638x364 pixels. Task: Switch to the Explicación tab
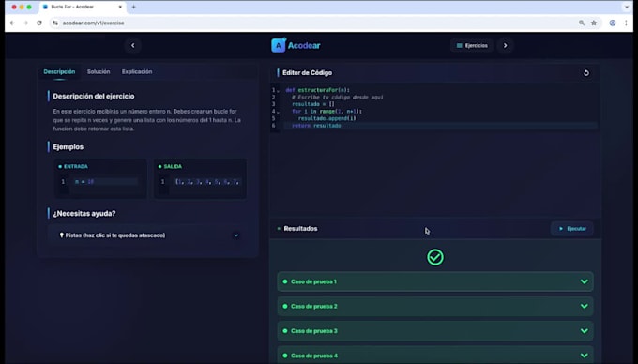[137, 71]
